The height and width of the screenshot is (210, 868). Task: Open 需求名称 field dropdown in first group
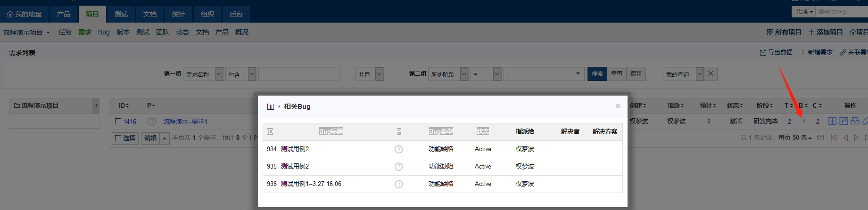[203, 74]
